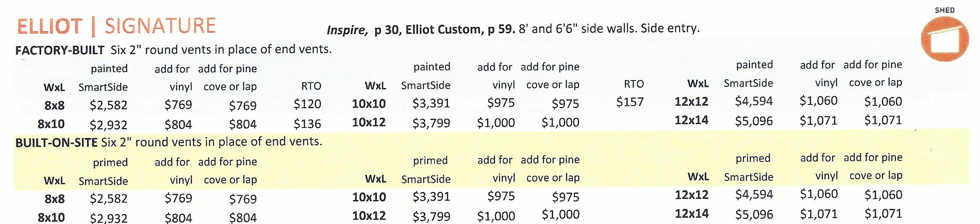Click the $157 RTO price for 10x10
The width and height of the screenshot is (980, 224).
[x=630, y=102]
